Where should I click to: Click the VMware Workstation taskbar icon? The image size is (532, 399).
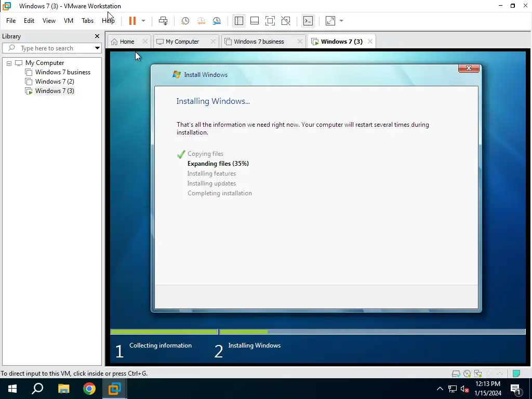pyautogui.click(x=115, y=389)
